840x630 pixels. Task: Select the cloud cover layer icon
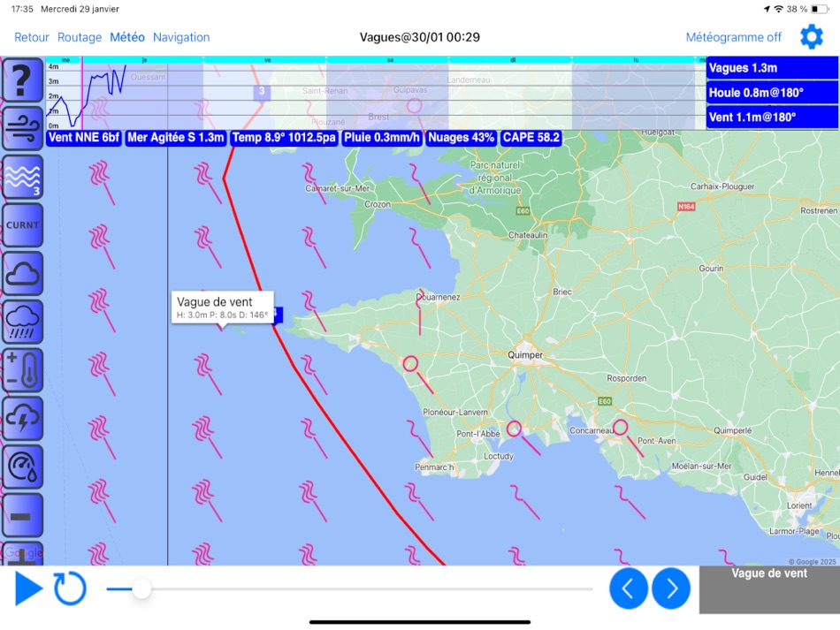coord(22,274)
